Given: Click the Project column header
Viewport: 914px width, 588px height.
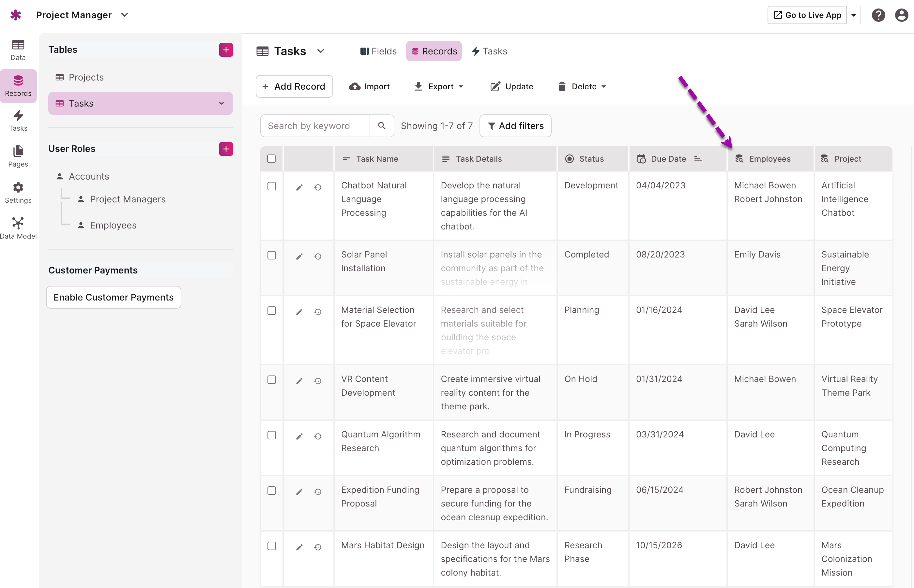Looking at the screenshot, I should coord(853,159).
